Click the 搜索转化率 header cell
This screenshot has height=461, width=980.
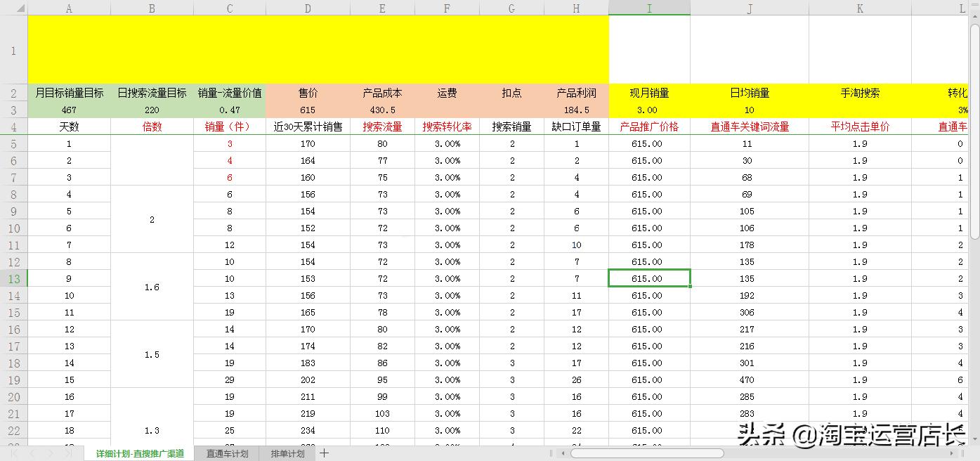tap(447, 127)
